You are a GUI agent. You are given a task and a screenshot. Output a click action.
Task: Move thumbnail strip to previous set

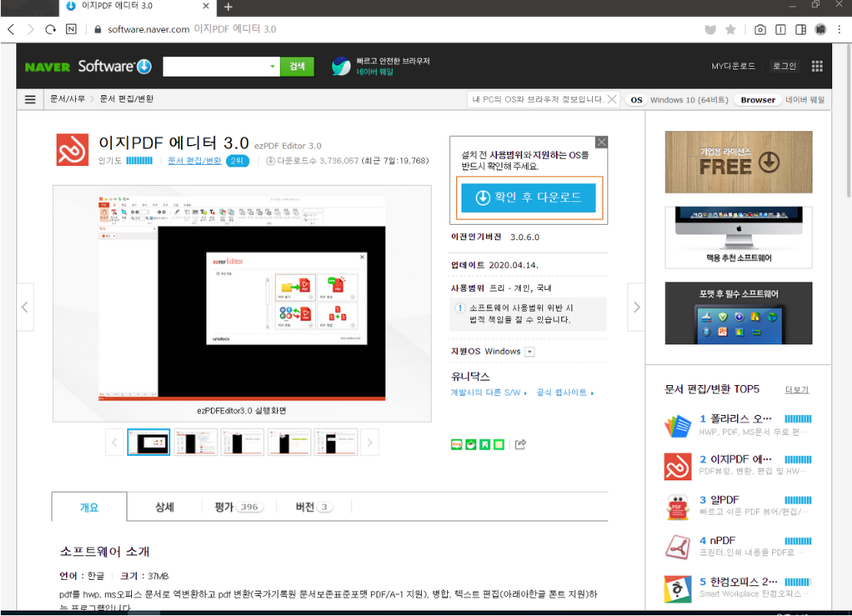(114, 442)
